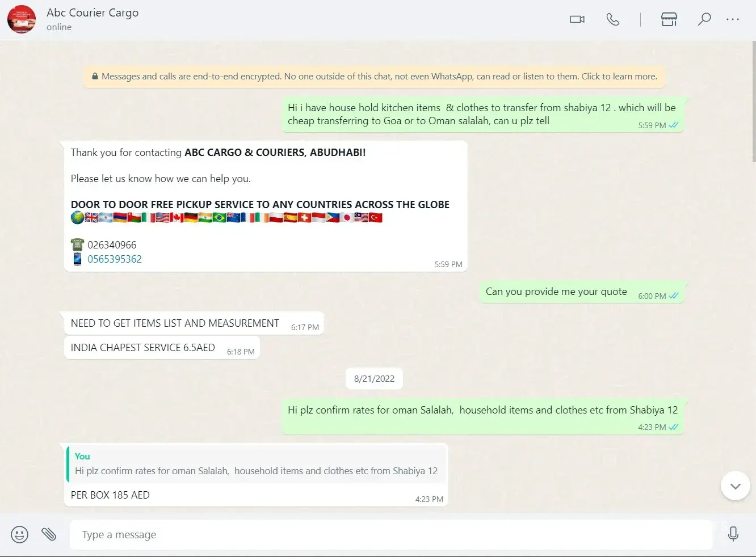Open the end-to-end encryption notice banner
756x557 pixels.
click(x=374, y=77)
